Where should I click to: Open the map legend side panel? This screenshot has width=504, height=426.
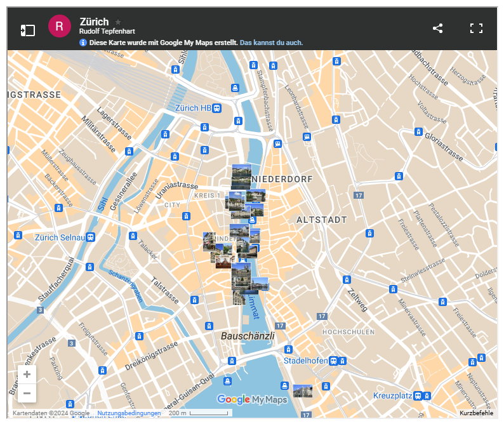(27, 30)
